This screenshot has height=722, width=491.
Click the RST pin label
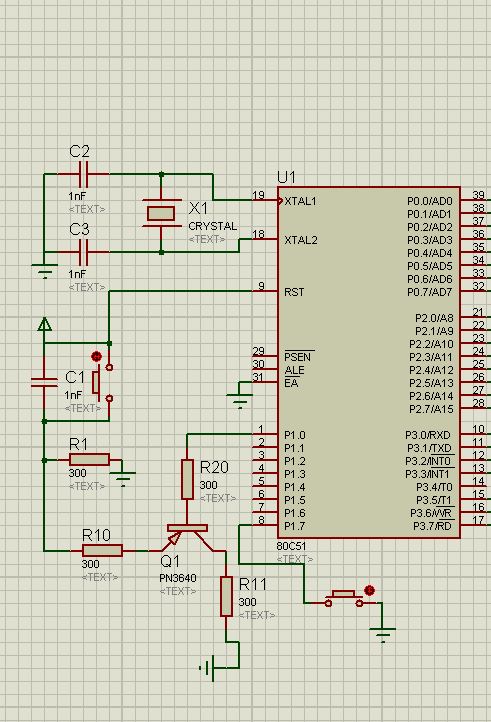pos(294,292)
